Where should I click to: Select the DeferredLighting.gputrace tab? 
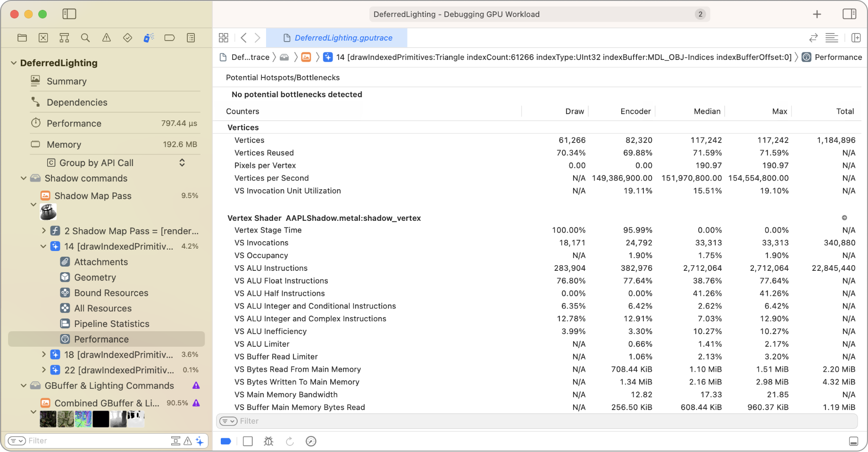coord(337,38)
